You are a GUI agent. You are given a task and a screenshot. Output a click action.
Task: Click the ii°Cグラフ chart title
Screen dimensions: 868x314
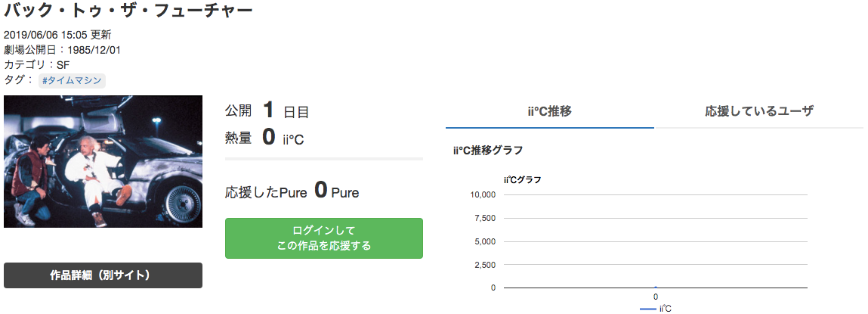(522, 180)
